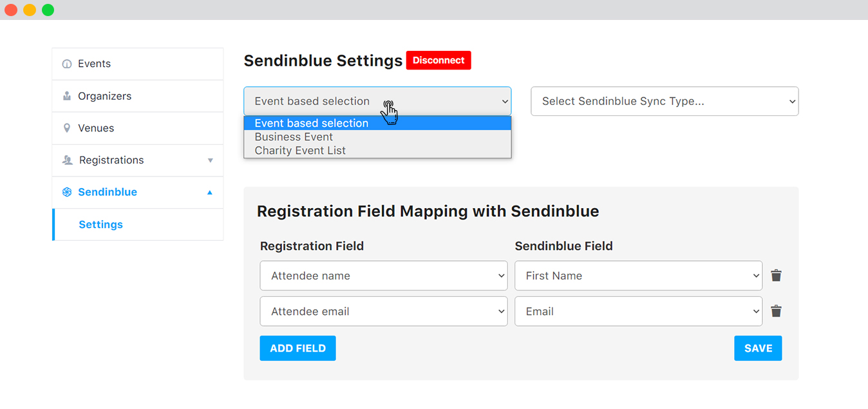Click the ADD FIELD button

[297, 348]
